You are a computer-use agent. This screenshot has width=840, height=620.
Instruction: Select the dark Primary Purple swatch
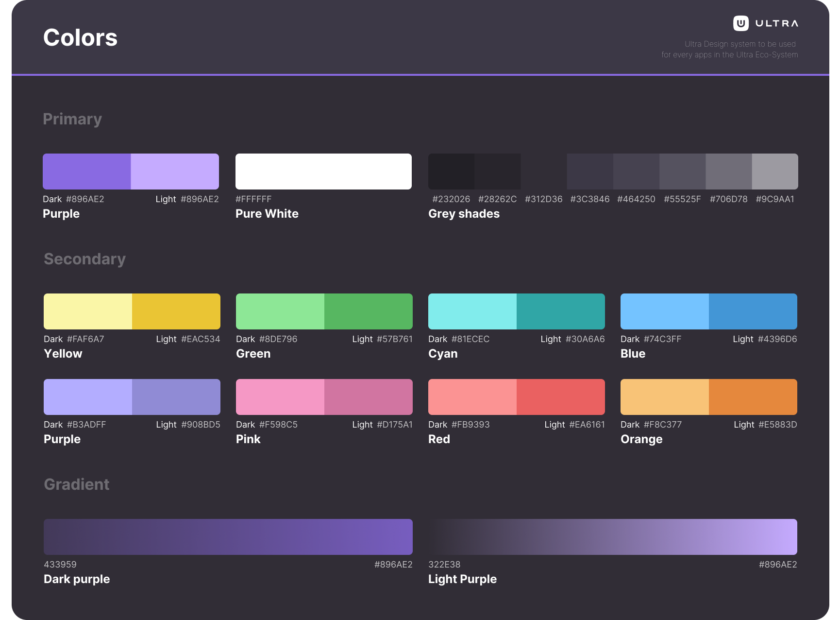point(87,172)
